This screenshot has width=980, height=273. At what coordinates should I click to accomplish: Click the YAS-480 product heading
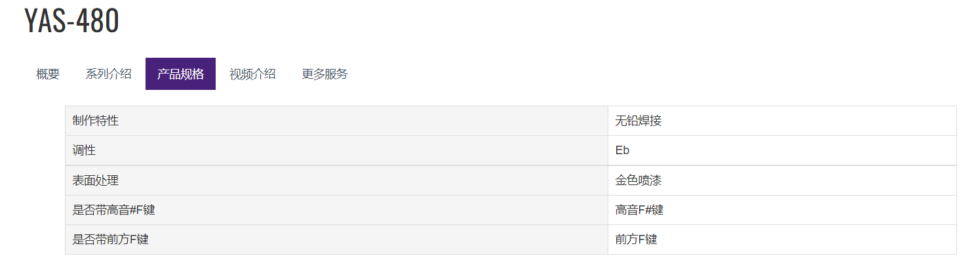coord(71,21)
